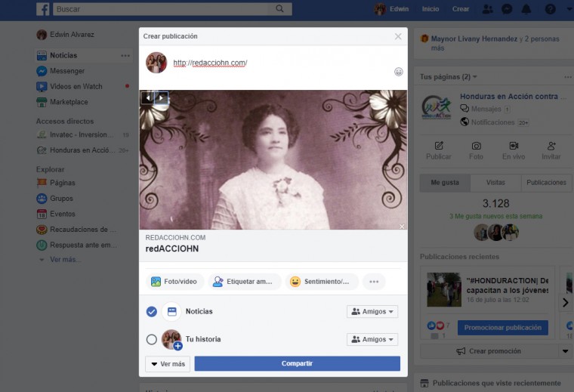Screen dimensions: 574x392
Task: Open account dropdown arrow in top bar
Action: (569, 9)
